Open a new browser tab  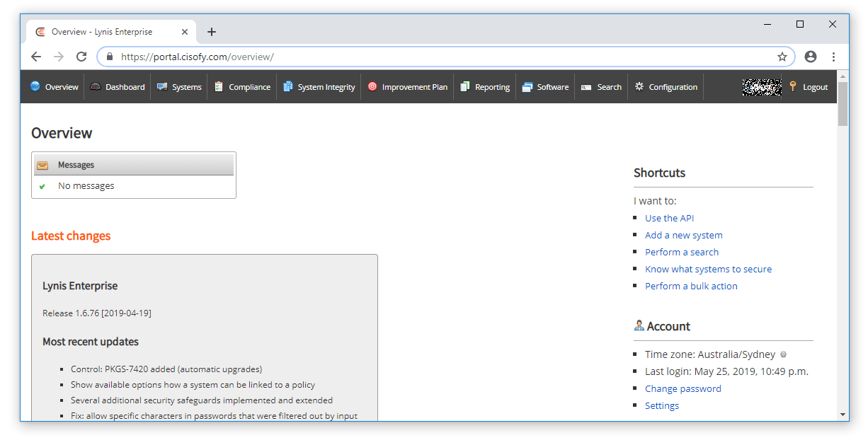211,32
